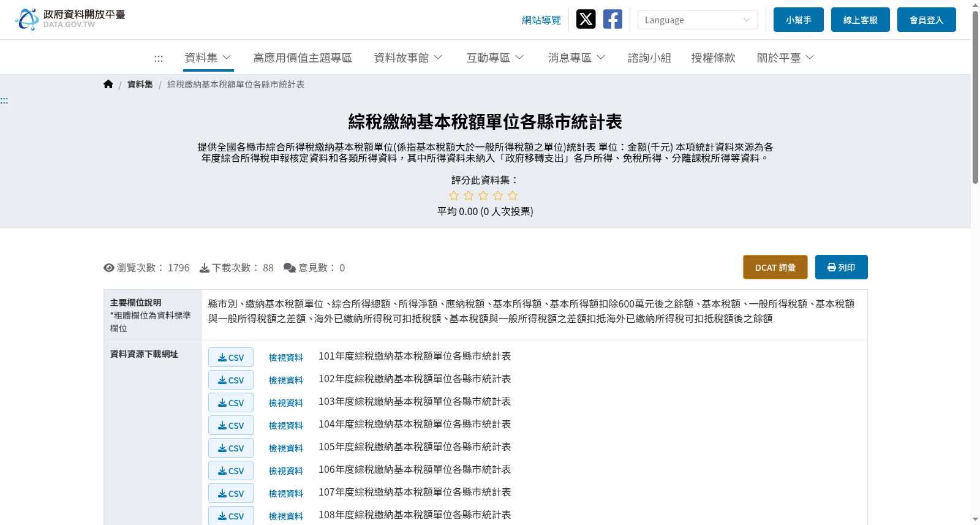
Task: Open the Language dropdown
Action: (698, 20)
